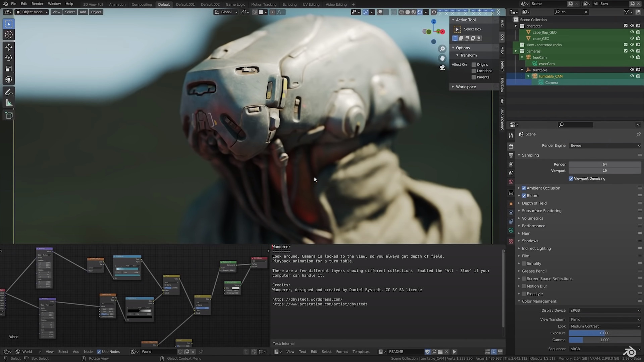This screenshot has height=362, width=644.
Task: Select the Transform Cursor icon
Action: [x=9, y=35]
